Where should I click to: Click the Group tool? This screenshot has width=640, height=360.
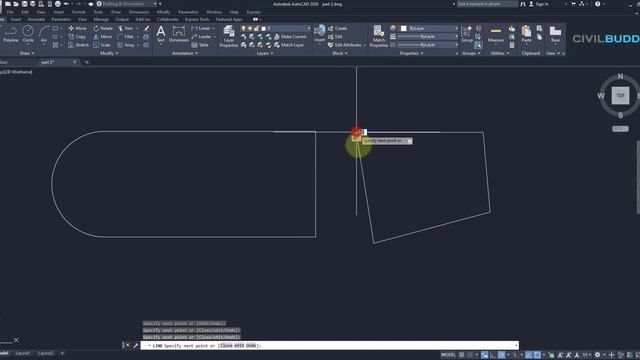467,34
